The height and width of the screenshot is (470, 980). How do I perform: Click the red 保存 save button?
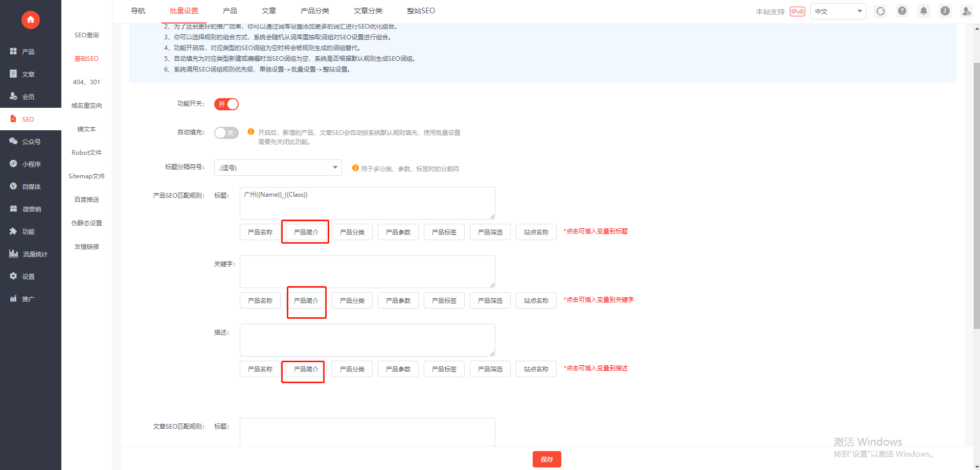click(547, 459)
